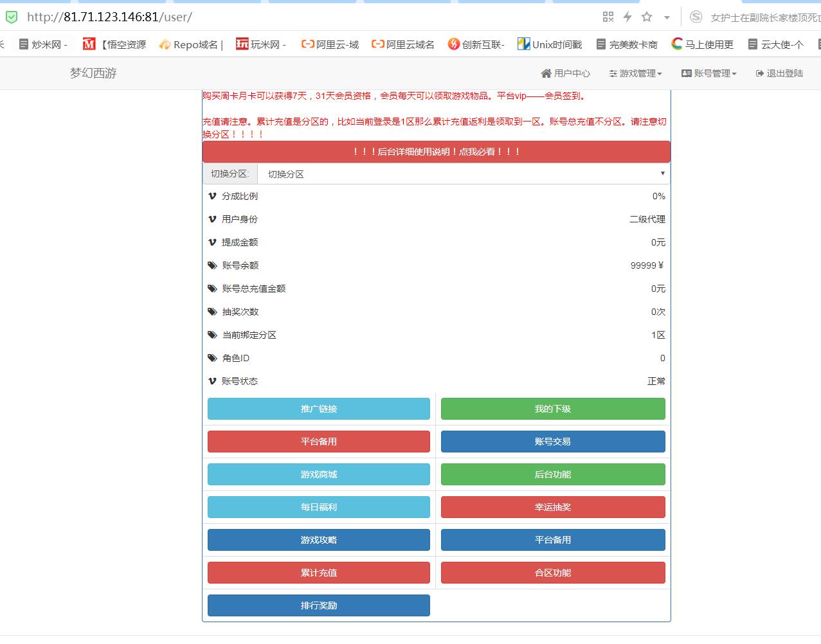Click the green security shield icon

tap(12, 17)
